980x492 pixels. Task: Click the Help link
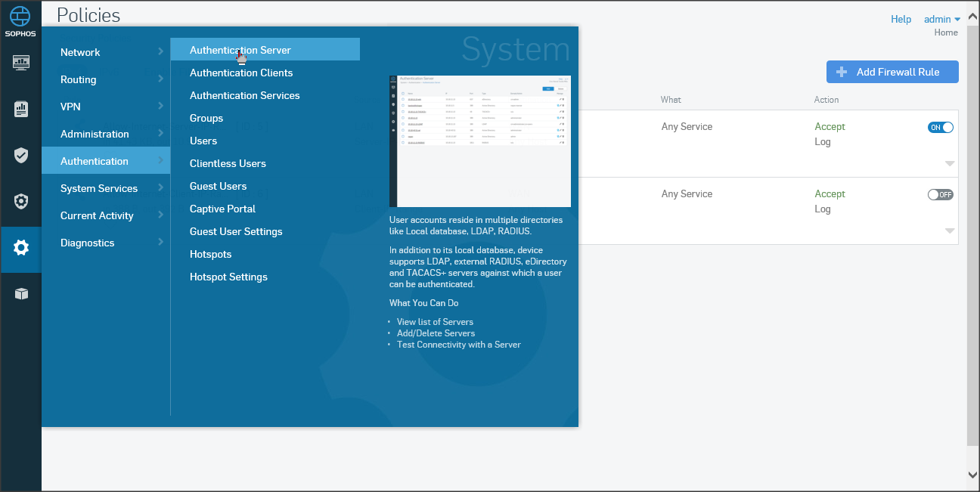coord(901,19)
